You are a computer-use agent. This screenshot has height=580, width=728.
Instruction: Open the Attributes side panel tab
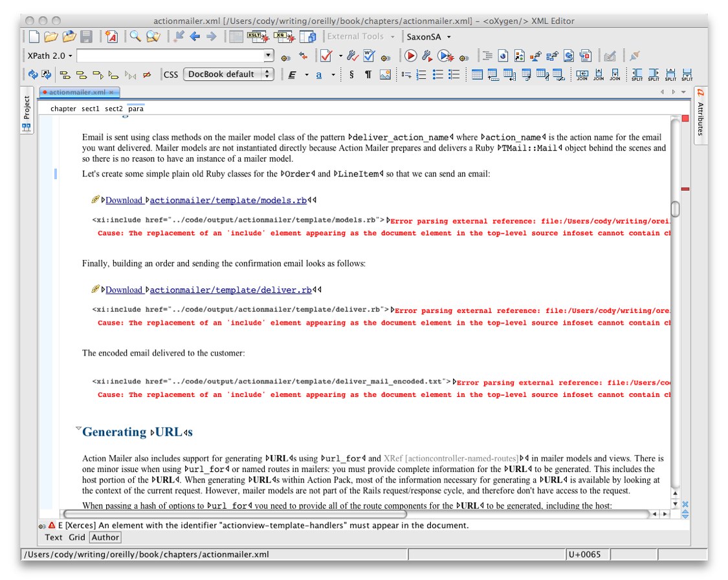pos(700,115)
